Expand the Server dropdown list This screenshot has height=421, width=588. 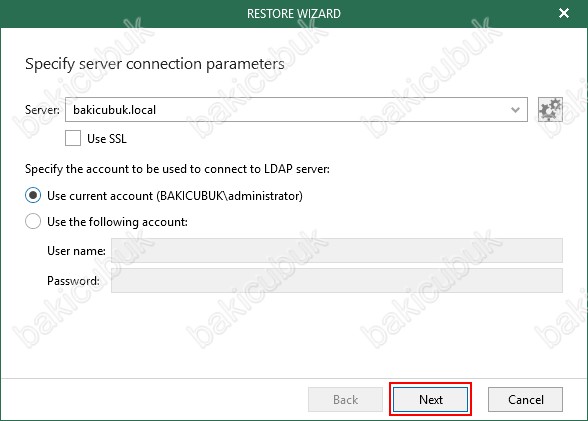515,110
